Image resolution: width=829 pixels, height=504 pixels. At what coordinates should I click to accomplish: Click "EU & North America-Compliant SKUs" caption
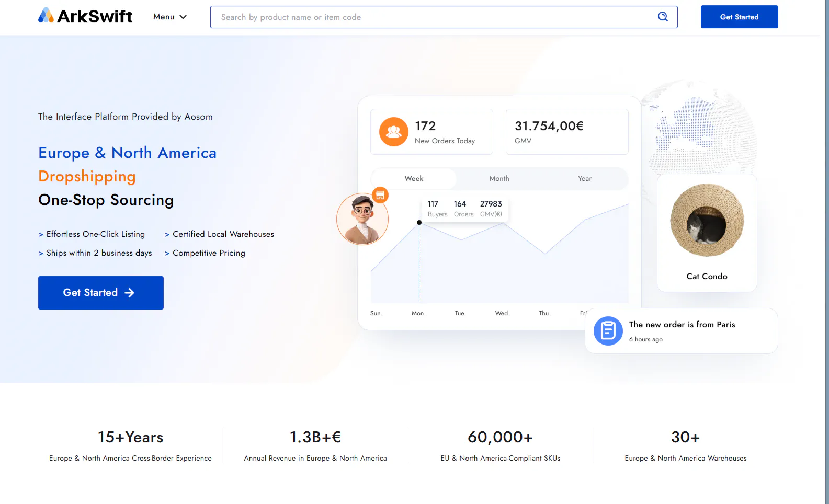tap(501, 459)
